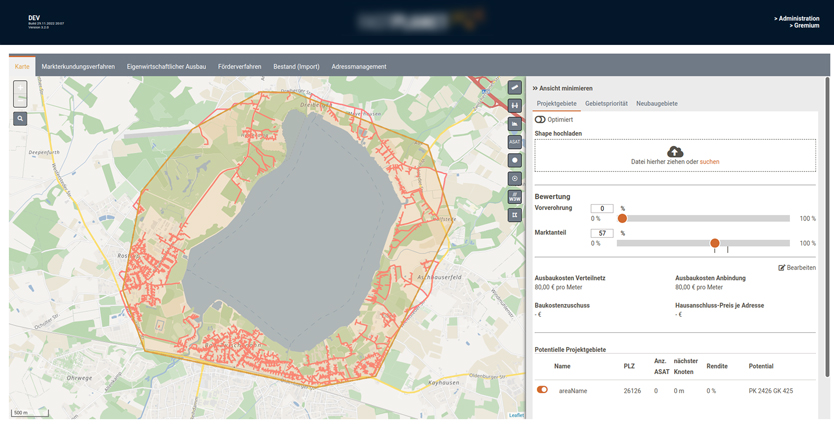Click the ASAT map tool button

tap(514, 142)
